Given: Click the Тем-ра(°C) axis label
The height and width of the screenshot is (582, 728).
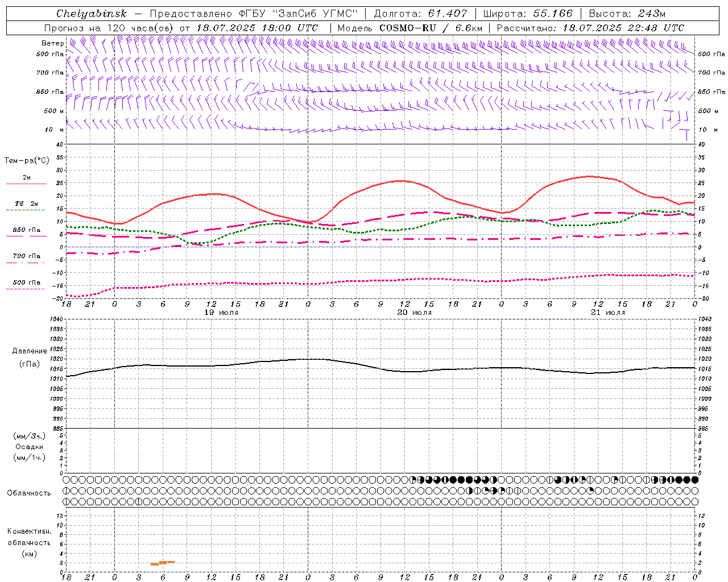Looking at the screenshot, I should [x=27, y=161].
